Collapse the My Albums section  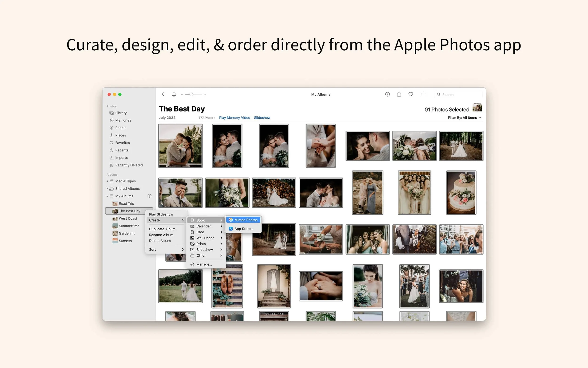[107, 196]
